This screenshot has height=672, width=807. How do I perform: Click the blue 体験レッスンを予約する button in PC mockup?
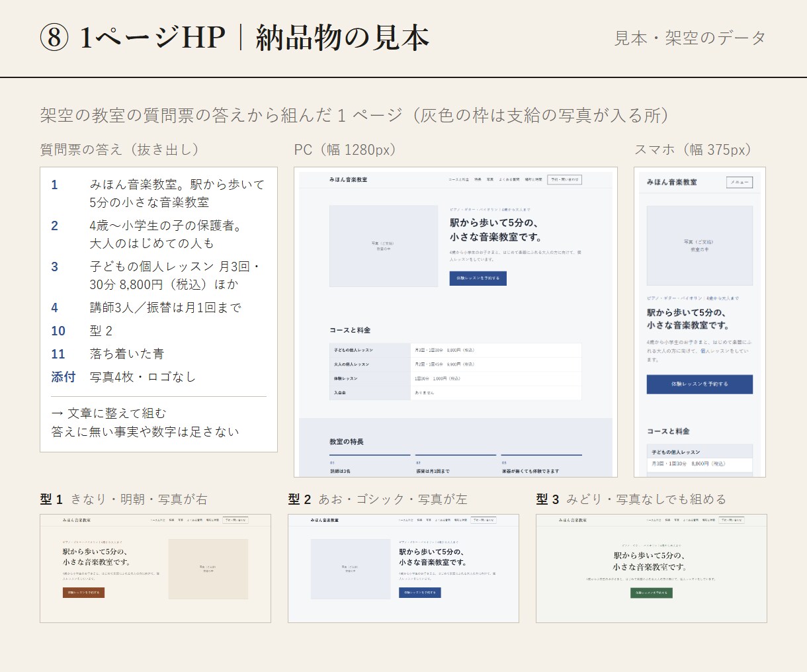[x=478, y=278]
